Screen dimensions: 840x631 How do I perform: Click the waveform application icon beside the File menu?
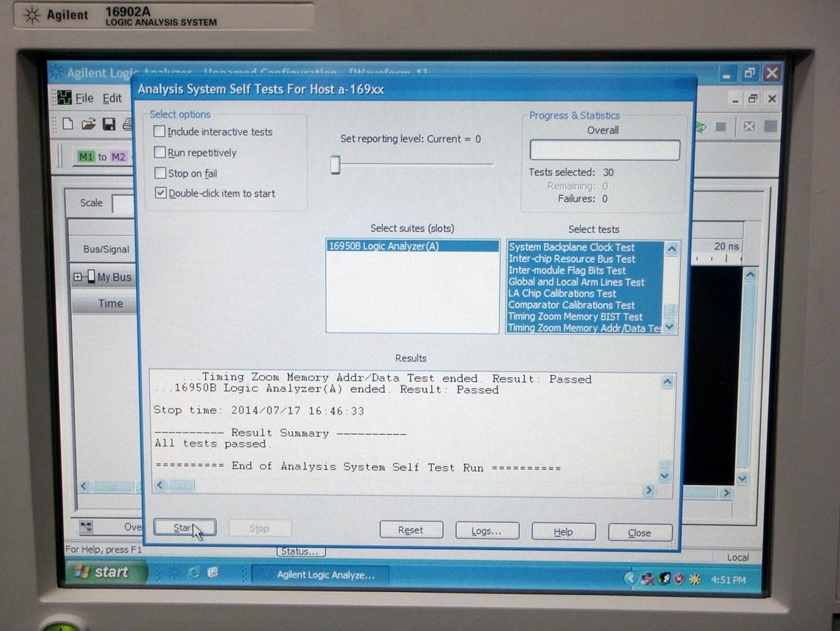(64, 98)
